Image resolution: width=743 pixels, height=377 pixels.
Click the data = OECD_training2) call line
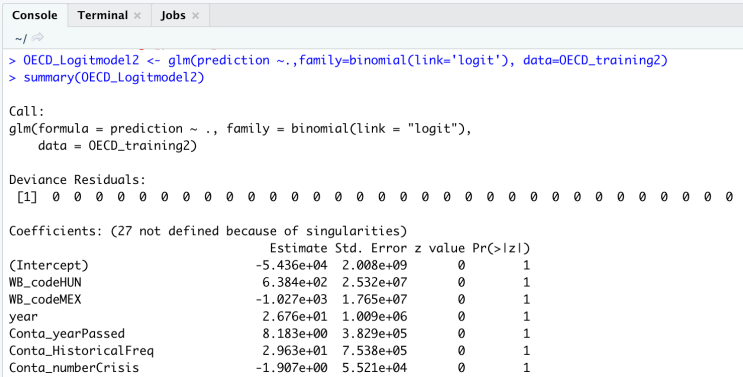tap(118, 146)
